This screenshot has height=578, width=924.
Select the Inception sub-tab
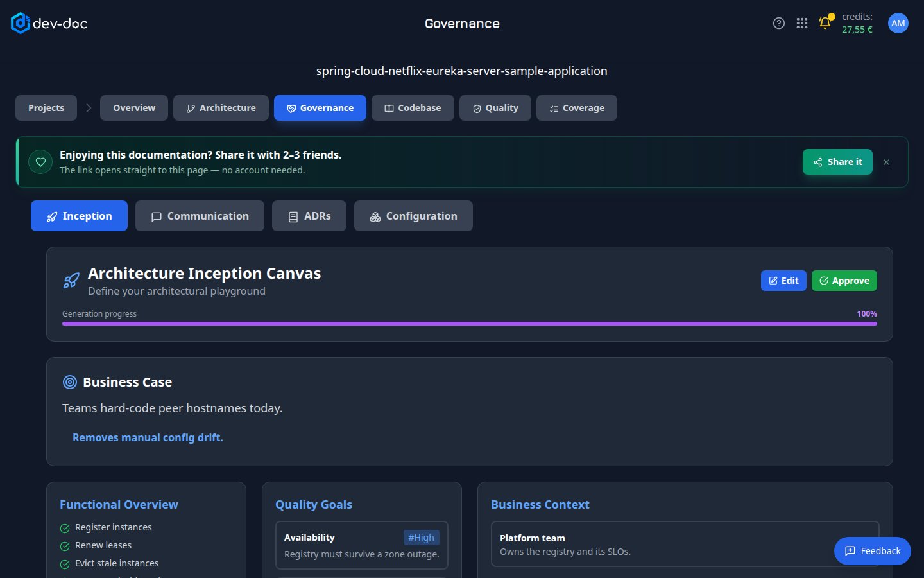(79, 216)
